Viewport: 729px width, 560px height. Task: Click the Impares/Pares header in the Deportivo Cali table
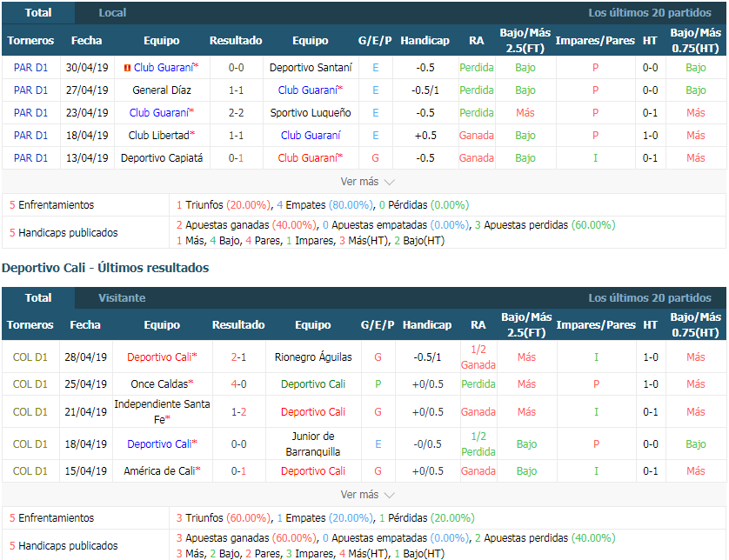tap(596, 325)
